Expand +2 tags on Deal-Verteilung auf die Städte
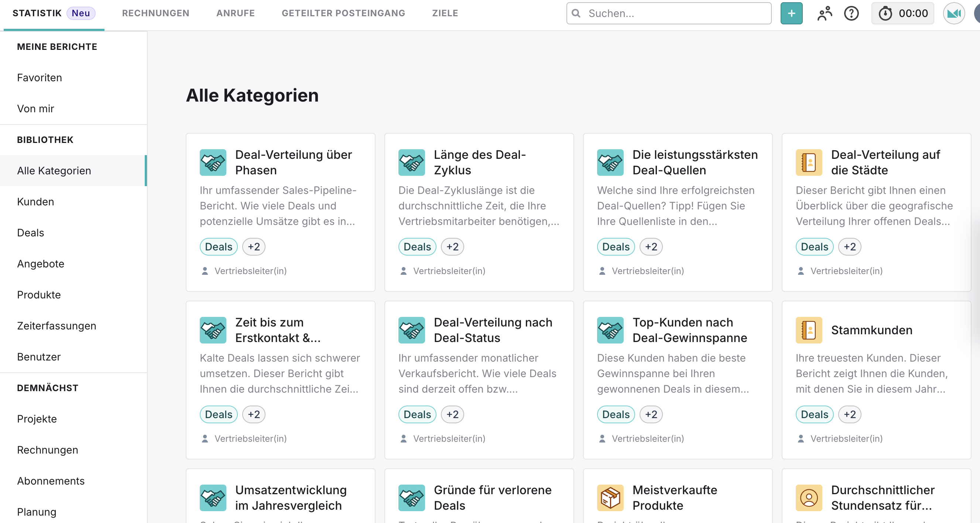The image size is (980, 523). (x=850, y=247)
